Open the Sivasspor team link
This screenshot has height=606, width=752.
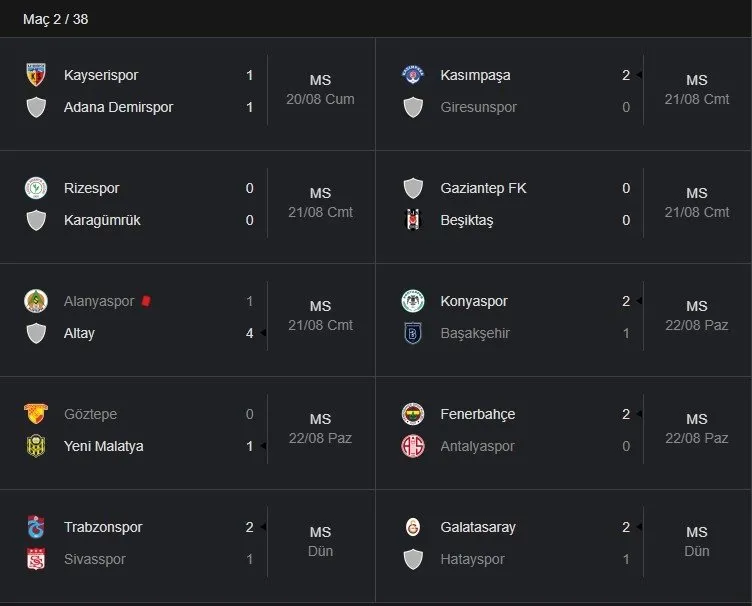(x=94, y=559)
